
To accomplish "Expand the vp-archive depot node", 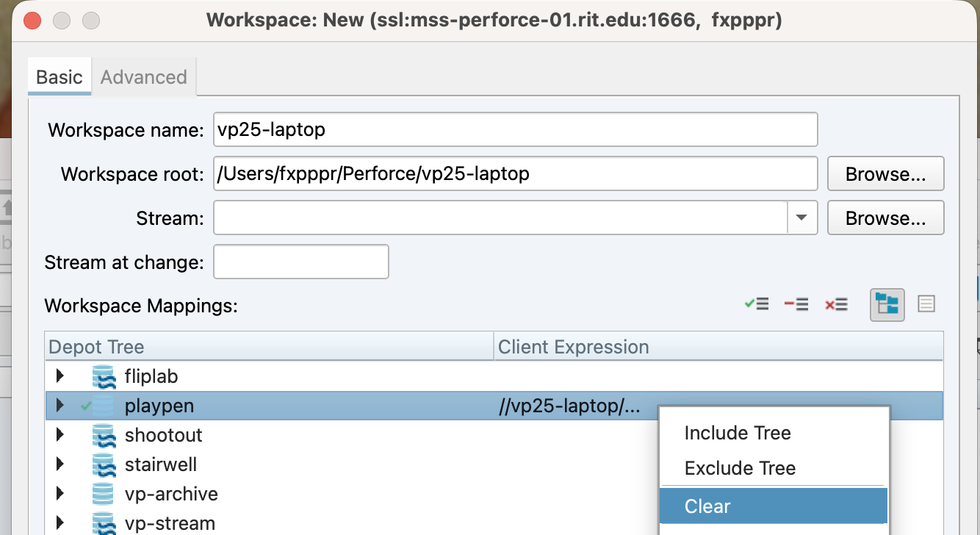I will pyautogui.click(x=60, y=494).
